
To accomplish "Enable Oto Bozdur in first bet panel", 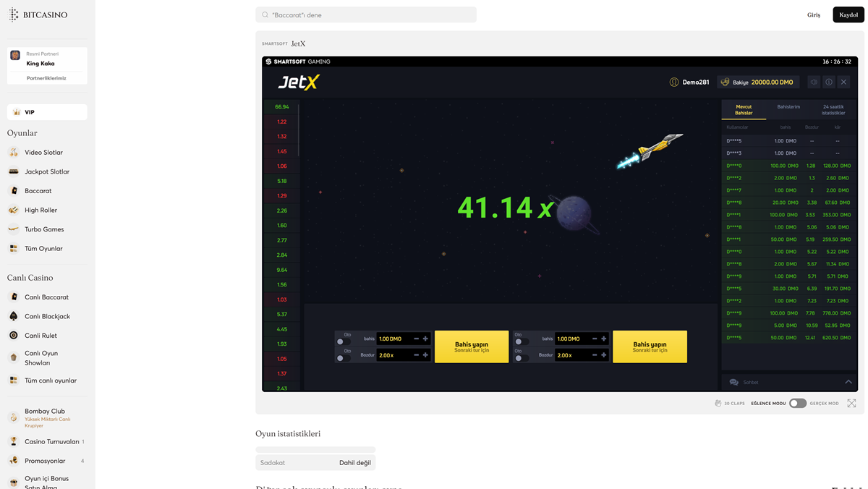I will [x=343, y=358].
